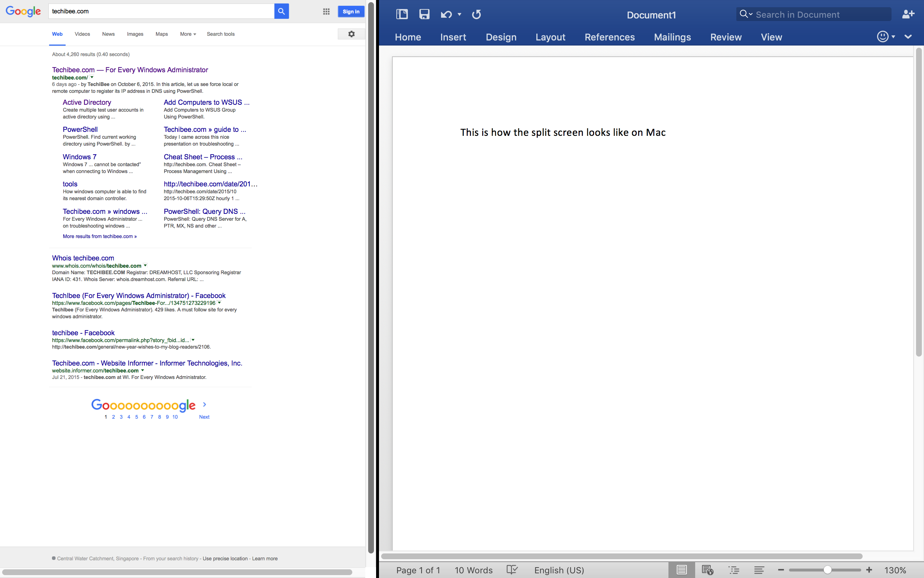Viewport: 924px width, 578px height.
Task: Click the Google logo
Action: [x=23, y=12]
